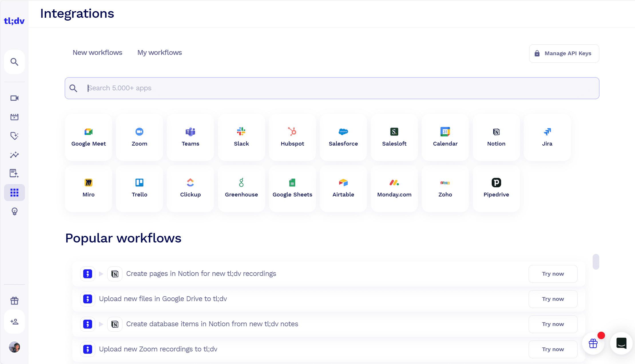
Task: Select the Teams integration card
Action: pos(190,138)
